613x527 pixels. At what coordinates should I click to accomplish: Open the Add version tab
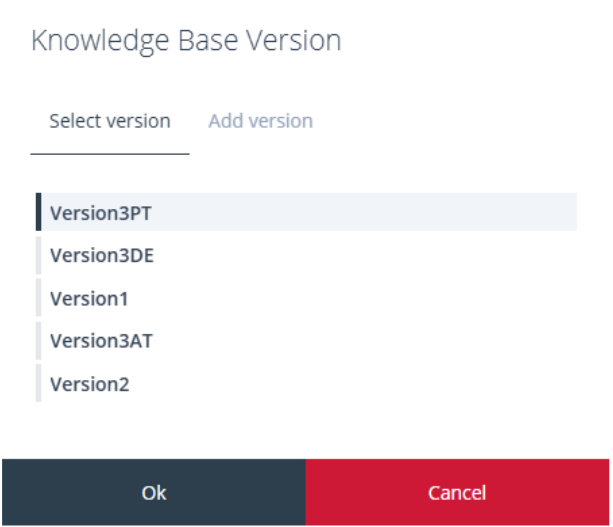pos(260,121)
